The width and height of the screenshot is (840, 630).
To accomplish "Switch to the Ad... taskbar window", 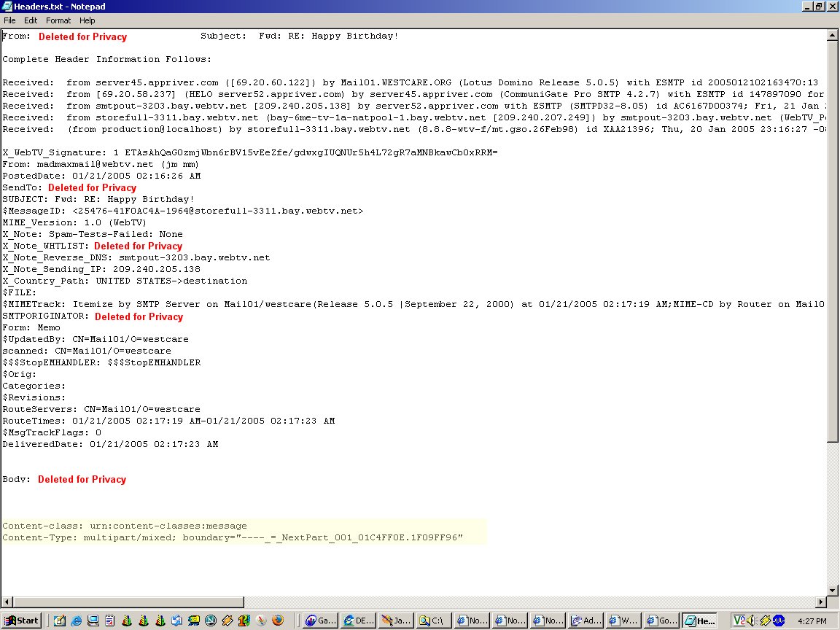I will tap(586, 621).
